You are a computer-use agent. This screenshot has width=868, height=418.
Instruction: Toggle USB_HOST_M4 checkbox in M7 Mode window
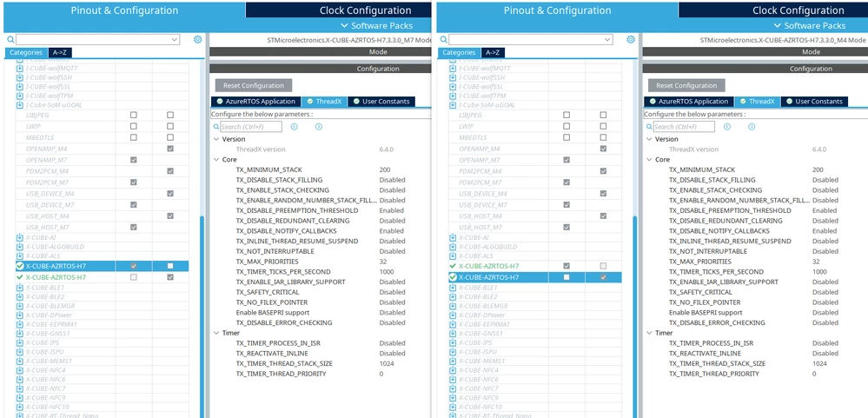(x=170, y=216)
